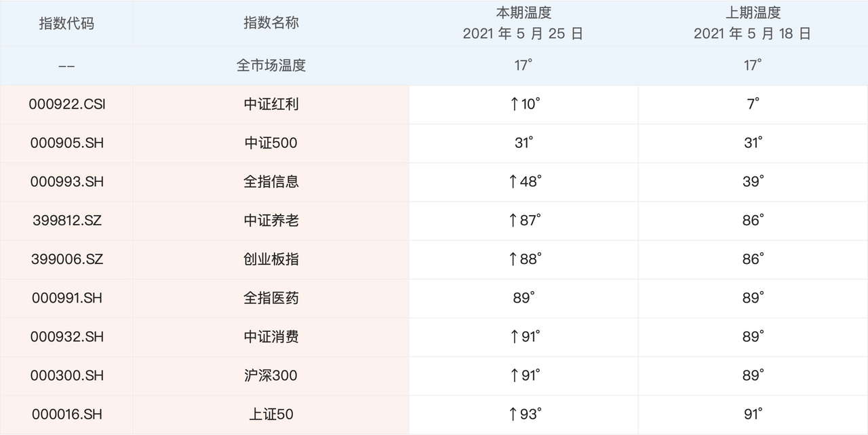
Task: Click the 指数名称 column header
Action: tap(271, 23)
